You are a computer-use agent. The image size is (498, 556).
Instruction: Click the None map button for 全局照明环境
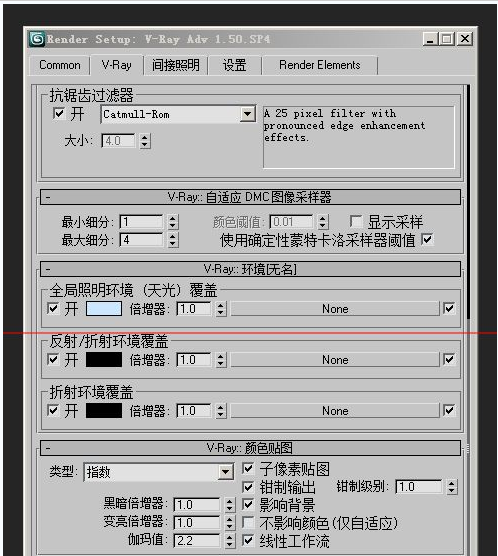(335, 309)
